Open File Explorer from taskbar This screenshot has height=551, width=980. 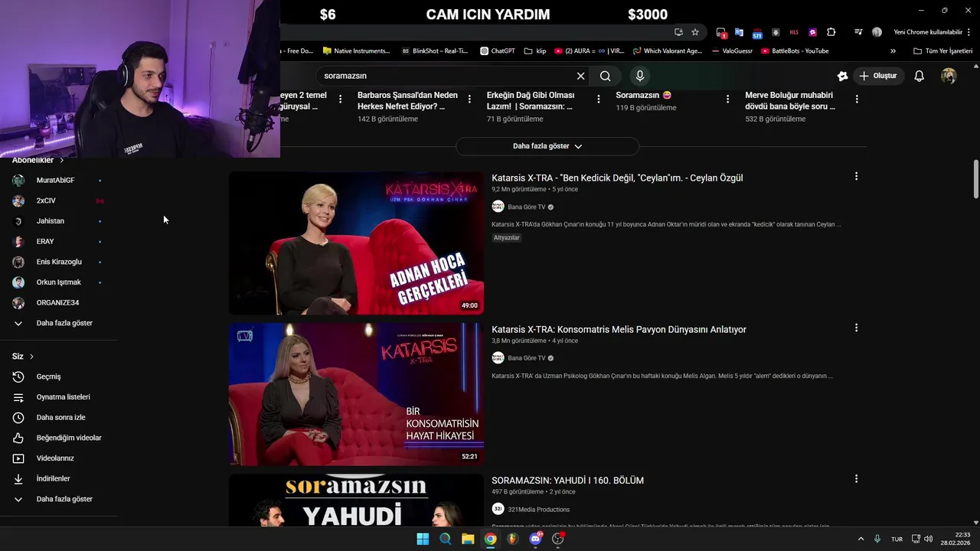468,539
